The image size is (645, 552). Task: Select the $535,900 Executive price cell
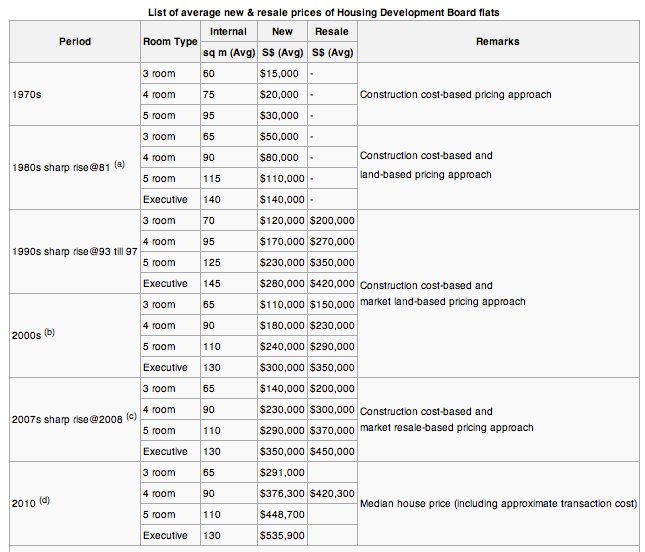pyautogui.click(x=282, y=535)
